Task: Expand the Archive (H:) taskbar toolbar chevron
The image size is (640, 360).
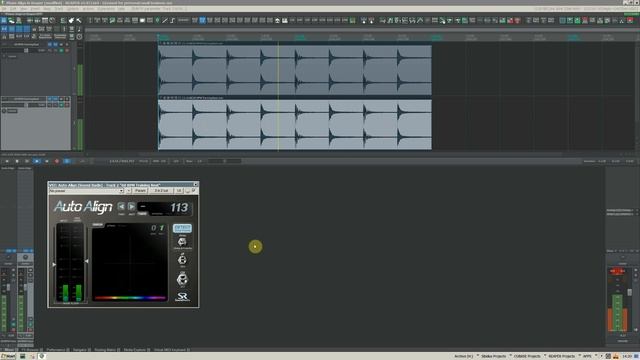Action: coord(477,356)
